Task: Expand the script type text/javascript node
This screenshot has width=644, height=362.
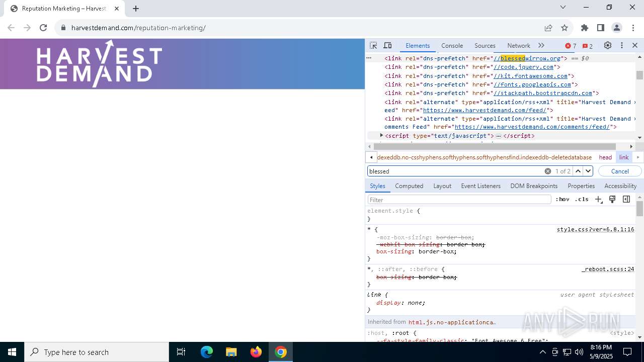Action: click(381, 135)
